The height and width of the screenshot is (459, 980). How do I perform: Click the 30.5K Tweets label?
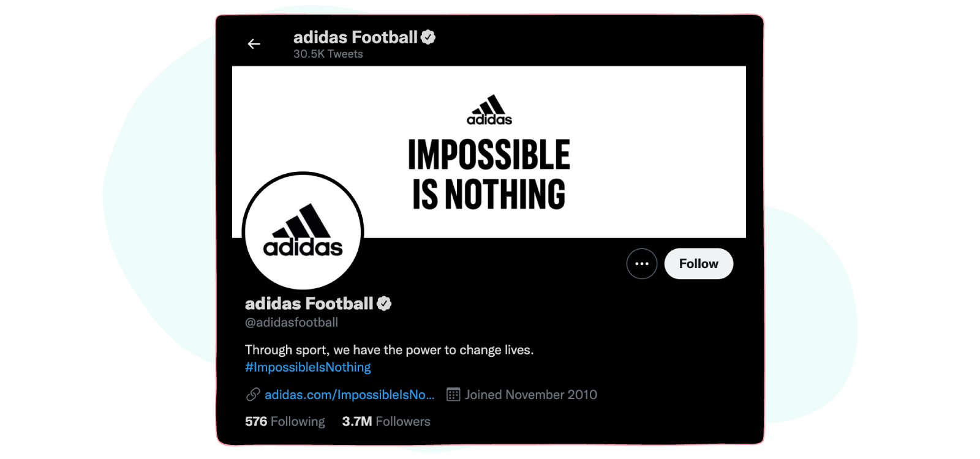click(x=326, y=54)
